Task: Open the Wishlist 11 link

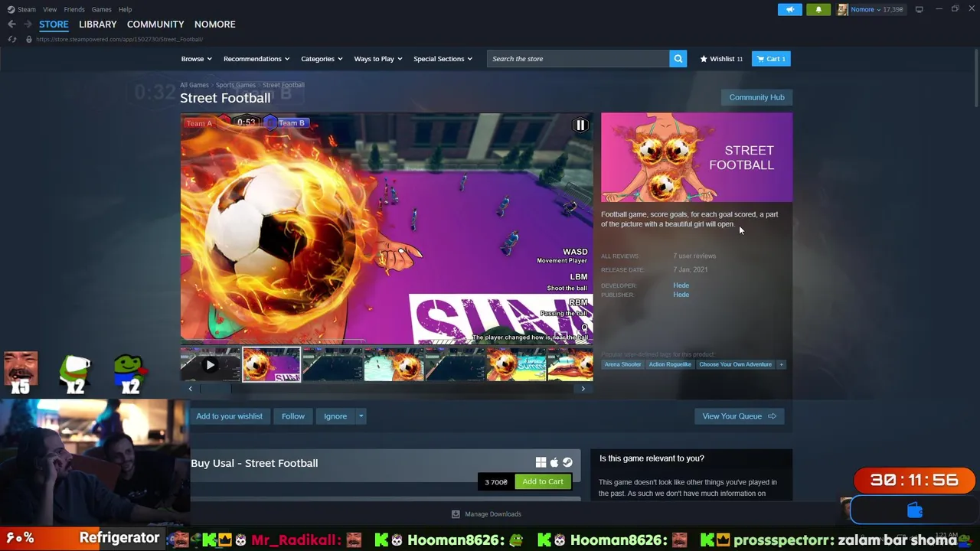Action: [721, 59]
